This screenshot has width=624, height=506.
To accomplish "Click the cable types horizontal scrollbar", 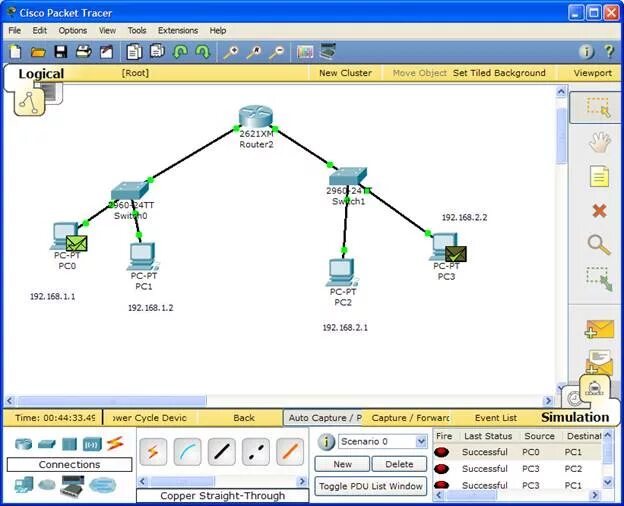I will (222, 481).
